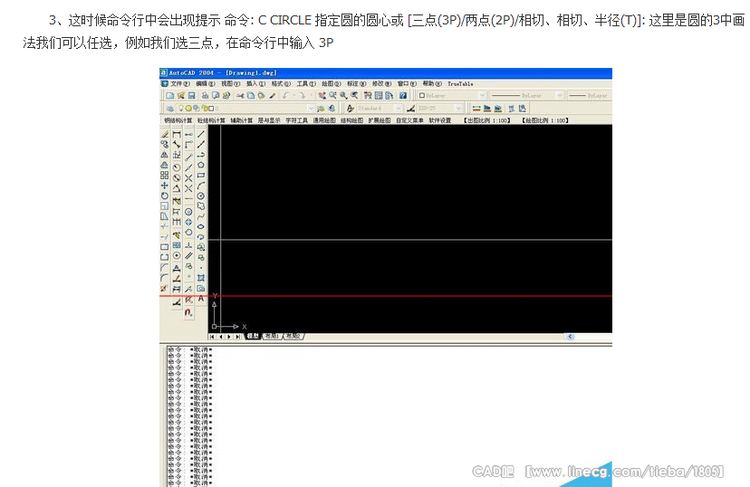
Task: Select the Rectangle draw tool
Action: pyautogui.click(x=200, y=175)
